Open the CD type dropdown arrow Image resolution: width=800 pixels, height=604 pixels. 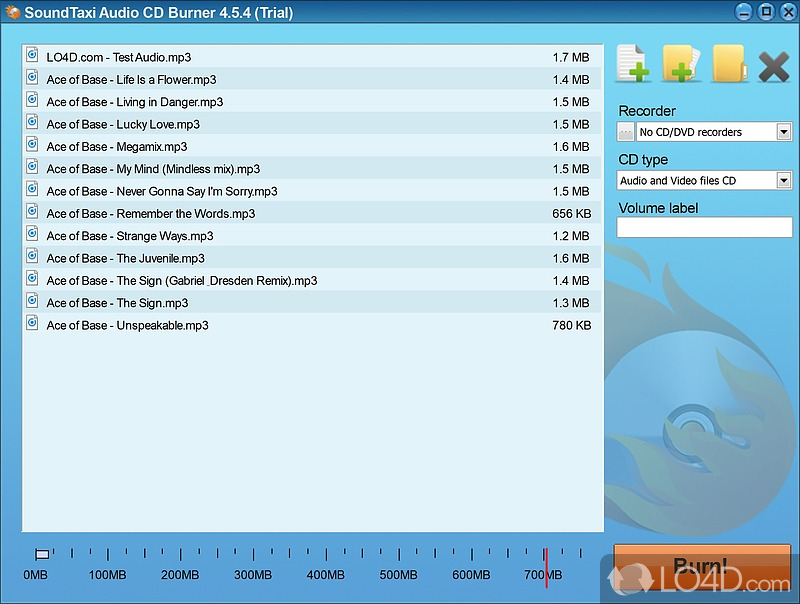click(x=784, y=180)
